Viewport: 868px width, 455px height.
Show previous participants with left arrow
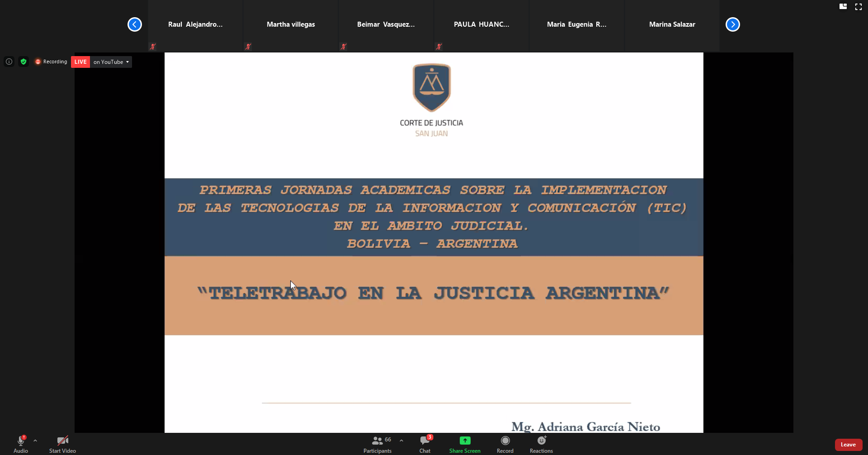pyautogui.click(x=135, y=24)
